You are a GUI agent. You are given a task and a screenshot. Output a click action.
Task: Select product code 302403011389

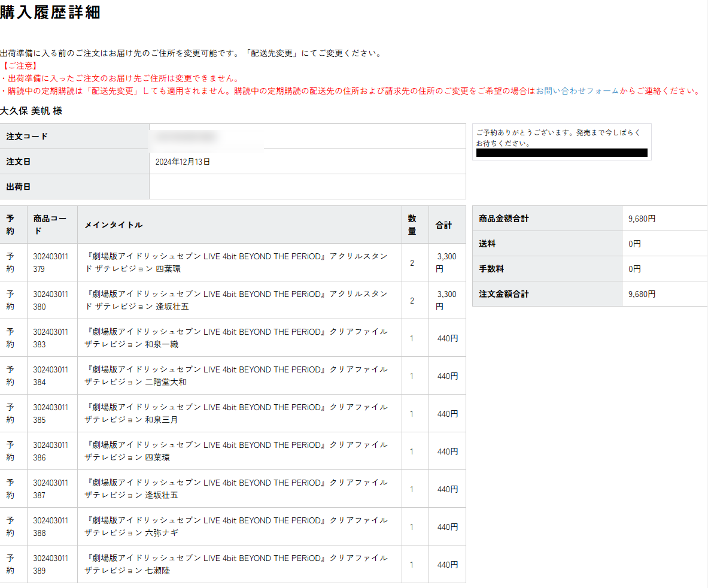click(x=50, y=565)
